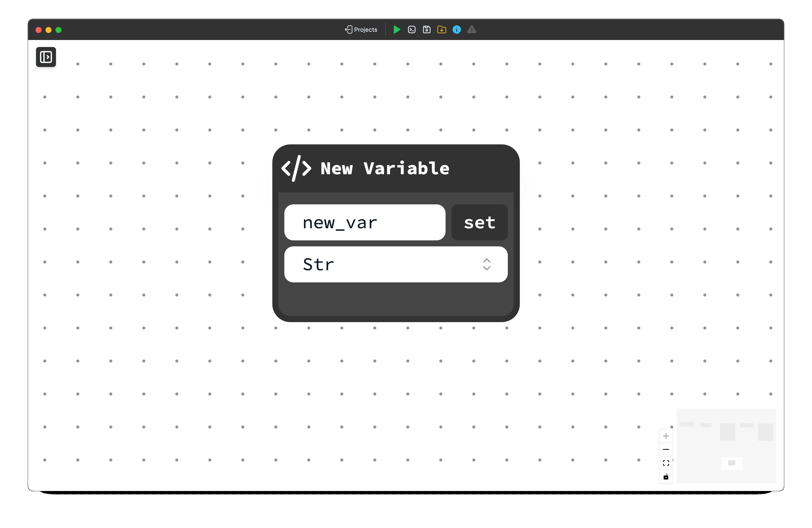Screen dimensions: 812x528
Task: Click the gray warning triangle icon
Action: [471, 30]
